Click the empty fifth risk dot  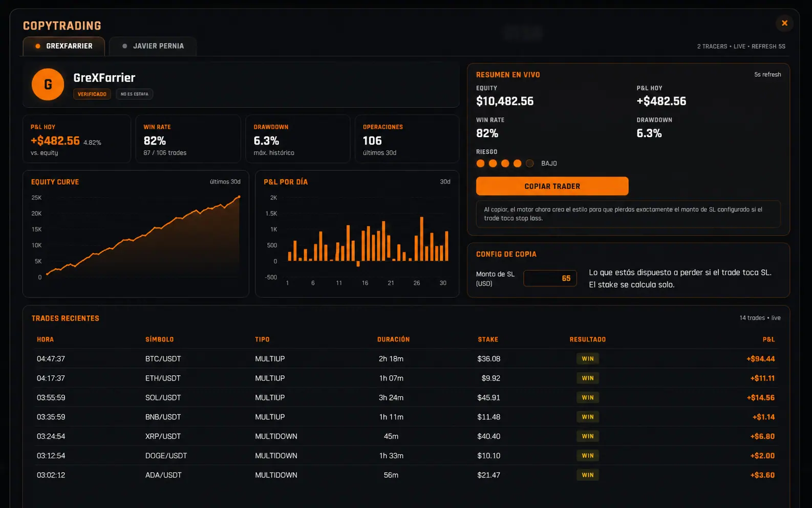click(530, 163)
